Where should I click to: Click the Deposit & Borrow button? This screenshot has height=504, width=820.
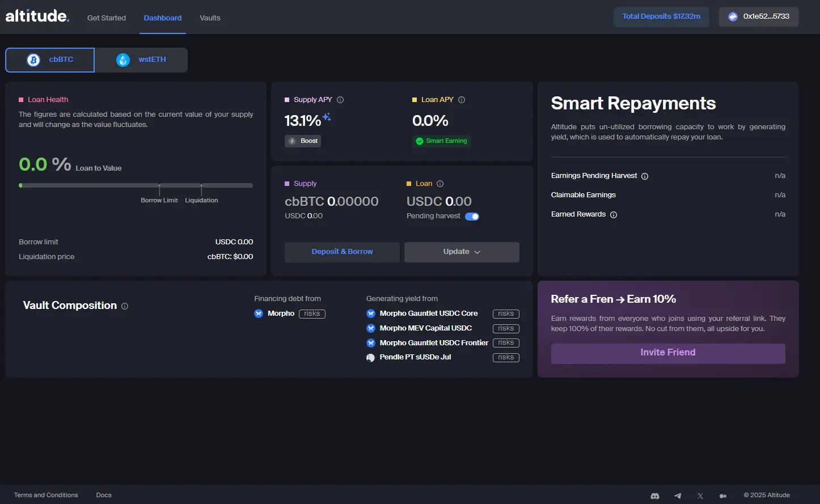(342, 252)
